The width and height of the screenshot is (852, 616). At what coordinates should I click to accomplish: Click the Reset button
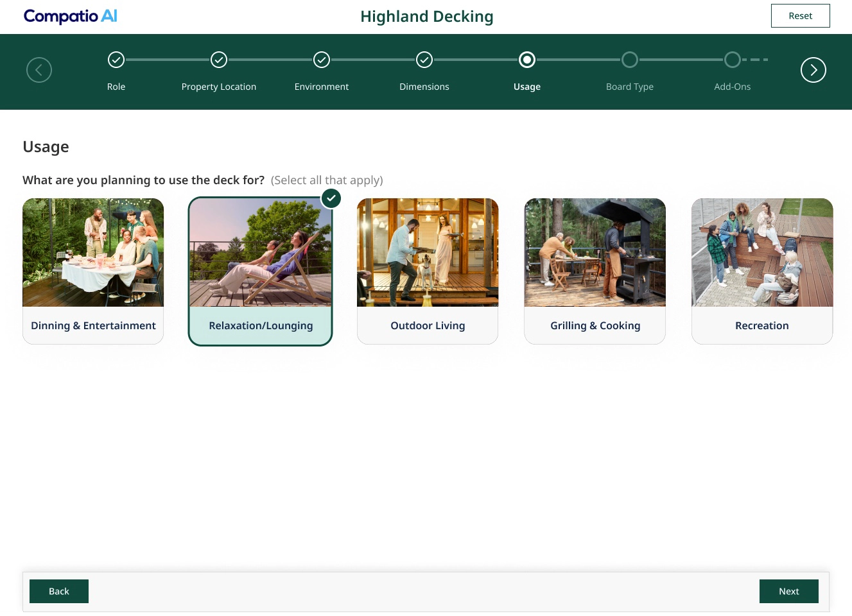point(801,15)
